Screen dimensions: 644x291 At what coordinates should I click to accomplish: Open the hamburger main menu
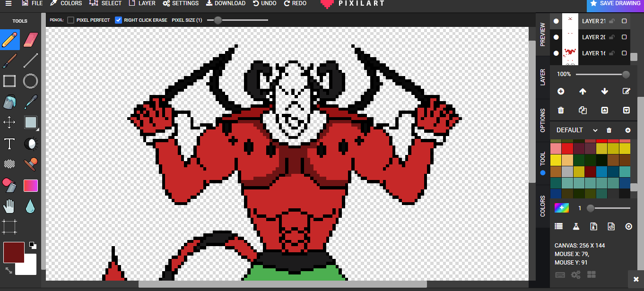[x=8, y=3]
